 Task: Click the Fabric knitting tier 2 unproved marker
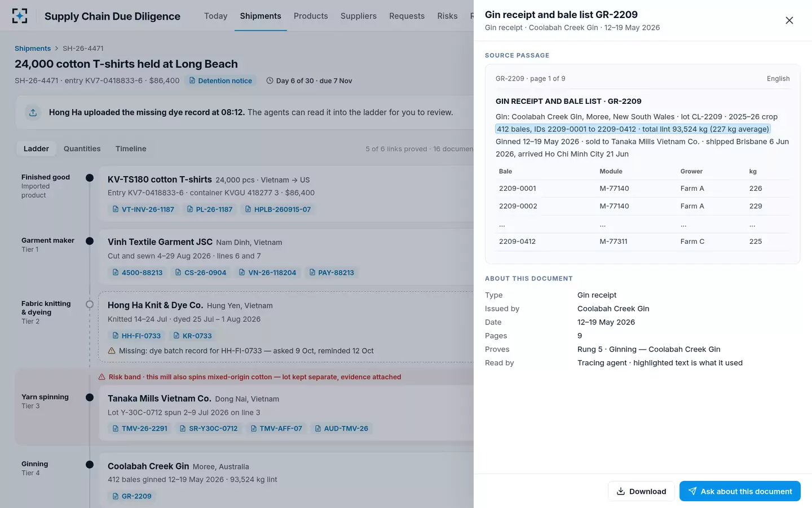point(90,304)
